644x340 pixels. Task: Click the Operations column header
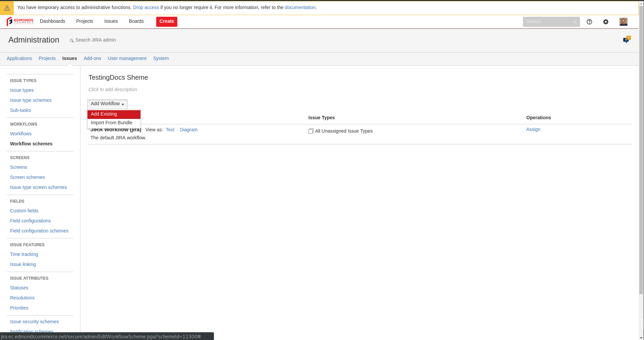pos(539,118)
